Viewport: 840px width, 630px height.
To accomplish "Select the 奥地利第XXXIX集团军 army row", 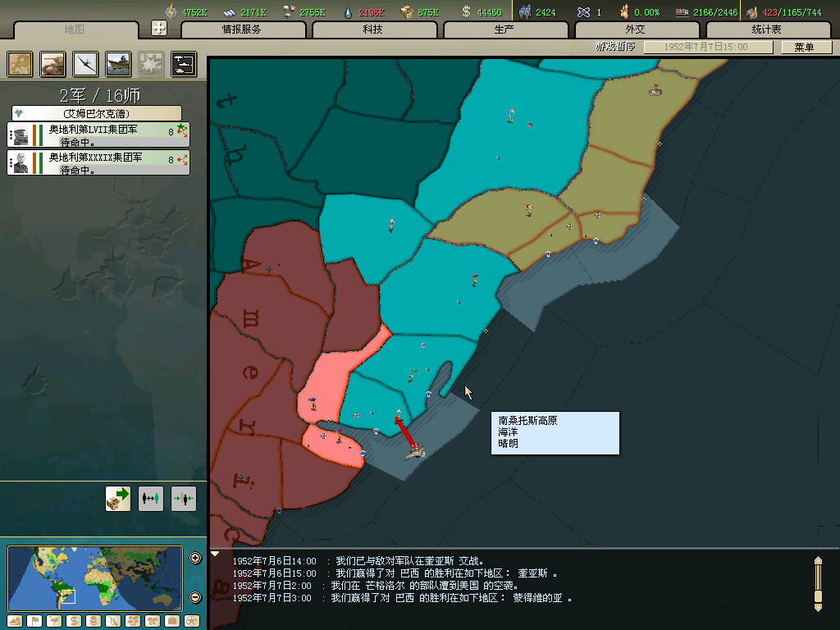I will click(98, 162).
